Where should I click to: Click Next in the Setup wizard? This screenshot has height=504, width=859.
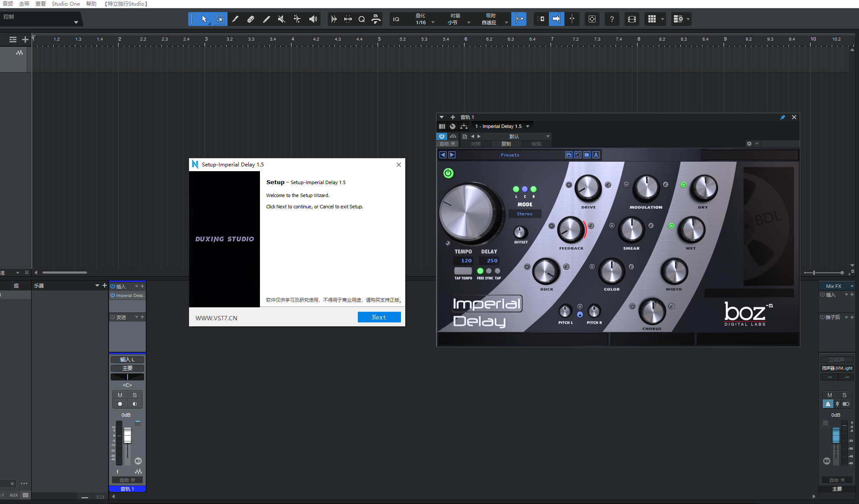tap(379, 317)
